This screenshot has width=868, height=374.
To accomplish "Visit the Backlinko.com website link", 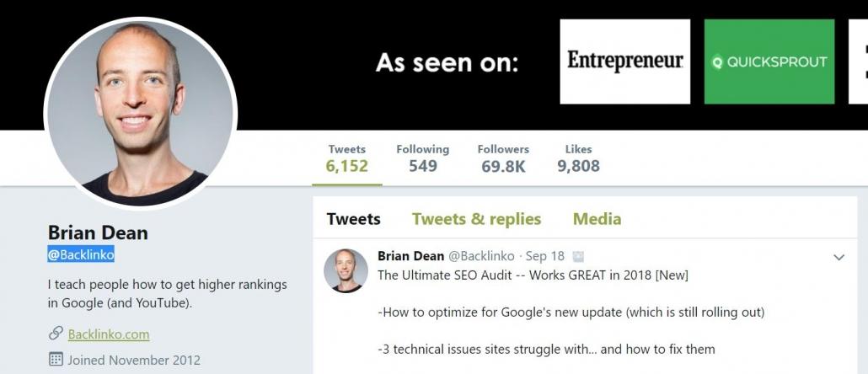I will click(109, 334).
